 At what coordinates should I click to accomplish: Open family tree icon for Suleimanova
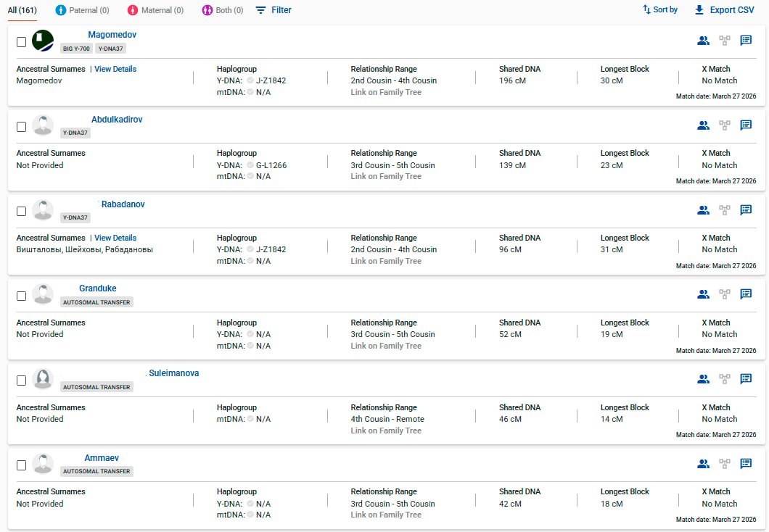pos(724,378)
